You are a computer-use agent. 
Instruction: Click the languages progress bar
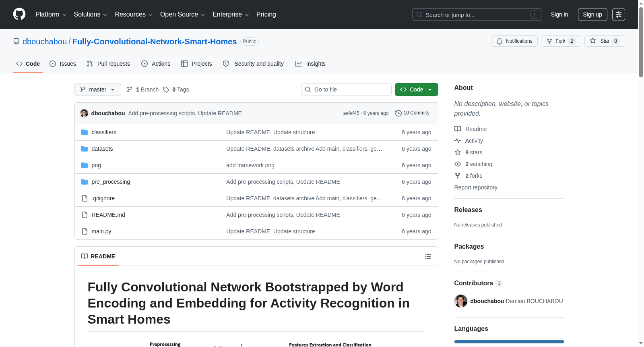click(x=509, y=342)
